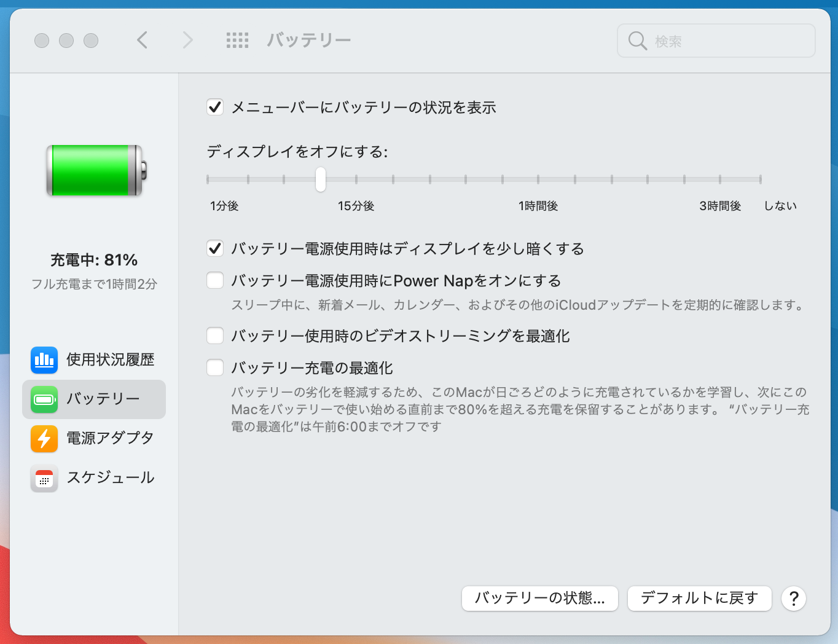This screenshot has height=644, width=838.
Task: Open バッテリーの状態... dialog
Action: click(539, 598)
